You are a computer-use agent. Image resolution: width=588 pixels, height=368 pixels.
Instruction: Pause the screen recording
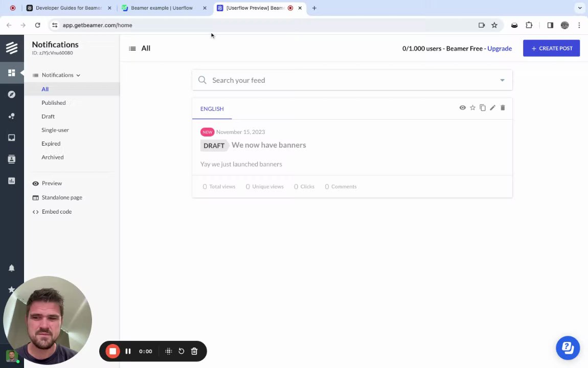pos(128,351)
